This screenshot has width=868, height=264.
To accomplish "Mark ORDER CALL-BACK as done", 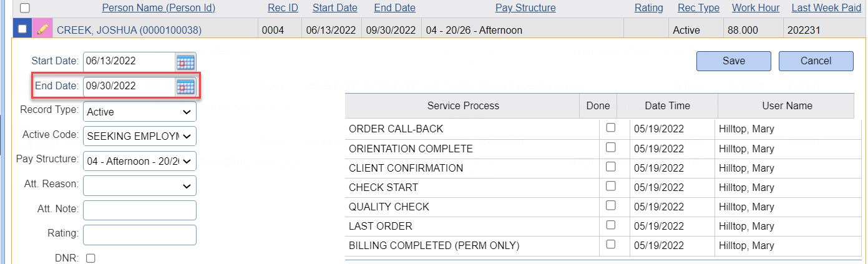I will [x=611, y=127].
